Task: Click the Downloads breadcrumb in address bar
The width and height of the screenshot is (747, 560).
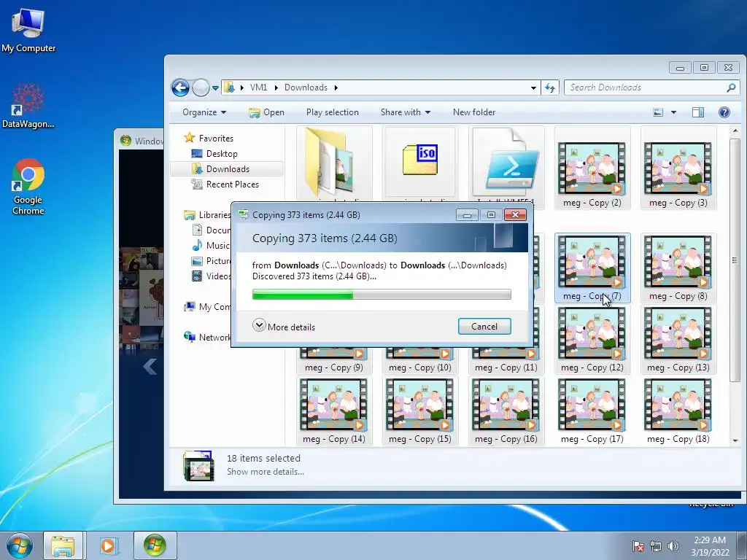Action: (306, 87)
